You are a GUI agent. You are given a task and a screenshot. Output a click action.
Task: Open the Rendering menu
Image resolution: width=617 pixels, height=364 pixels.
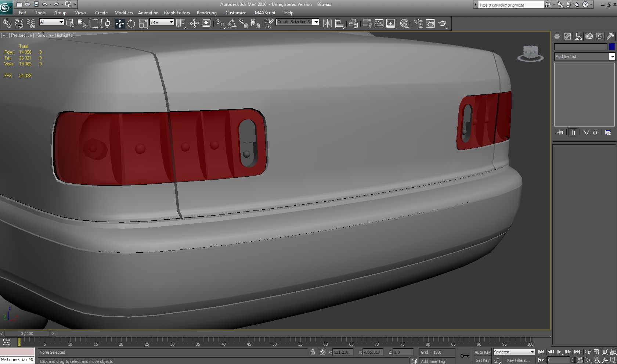(206, 13)
